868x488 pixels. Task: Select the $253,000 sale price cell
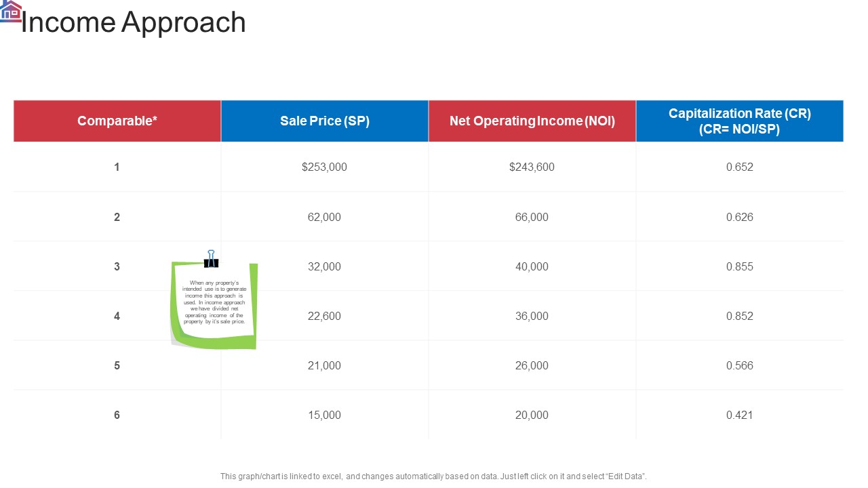325,167
